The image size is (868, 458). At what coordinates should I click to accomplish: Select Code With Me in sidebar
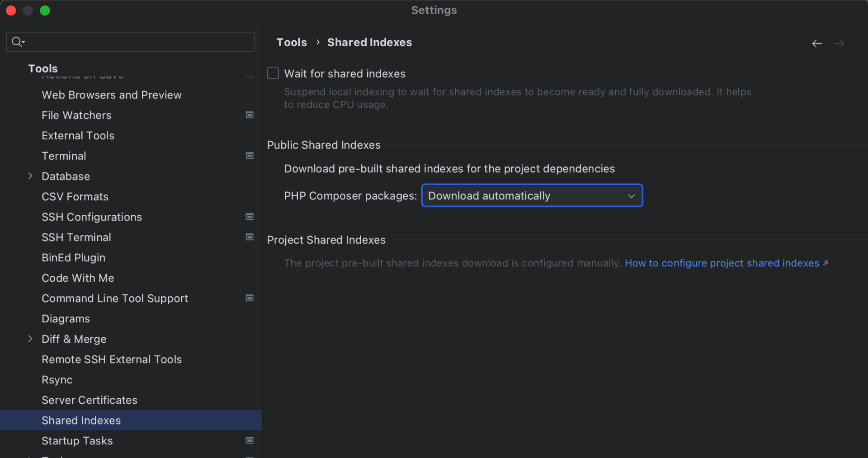coord(78,278)
